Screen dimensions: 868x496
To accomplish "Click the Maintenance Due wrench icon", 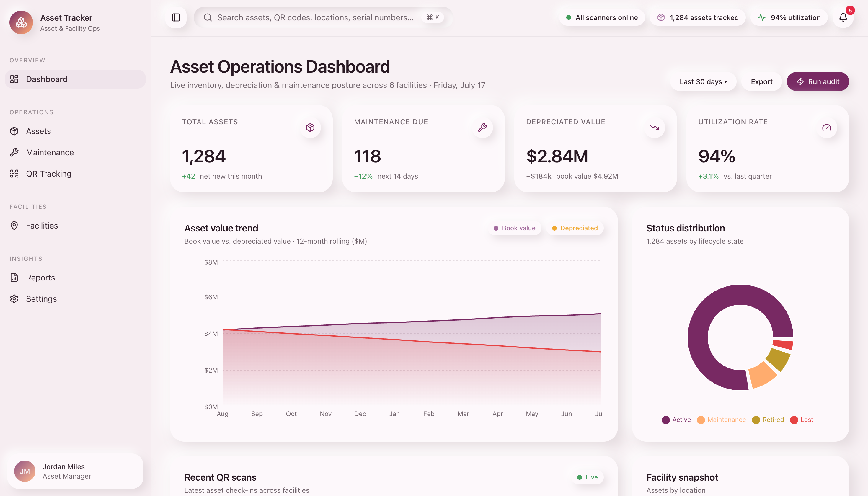I will pos(482,128).
